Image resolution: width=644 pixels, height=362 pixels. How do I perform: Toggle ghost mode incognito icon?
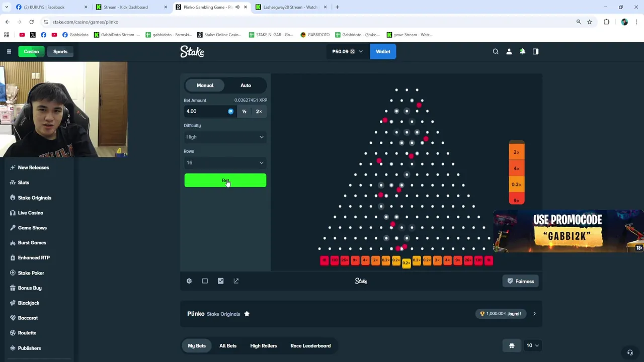pyautogui.click(x=512, y=345)
